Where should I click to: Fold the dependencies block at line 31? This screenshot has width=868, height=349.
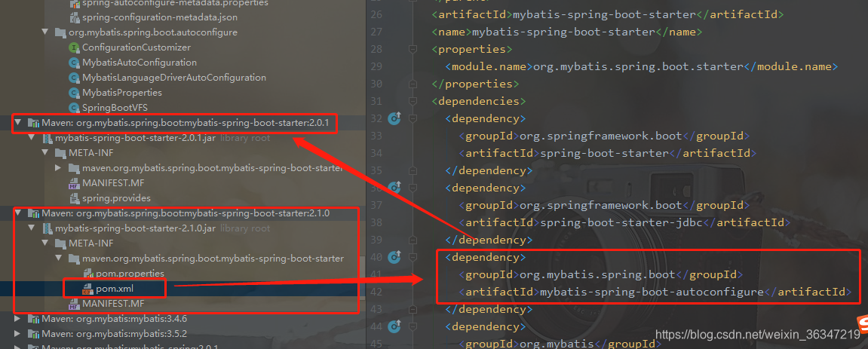tap(413, 101)
